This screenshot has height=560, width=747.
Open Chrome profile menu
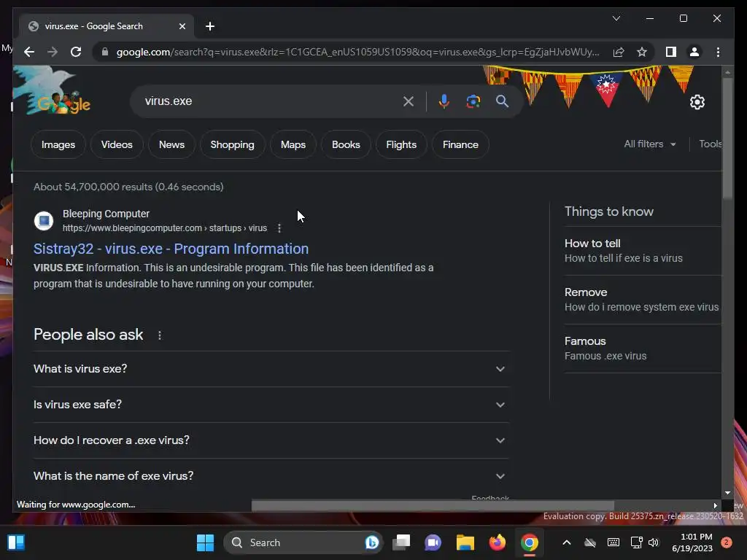694,52
